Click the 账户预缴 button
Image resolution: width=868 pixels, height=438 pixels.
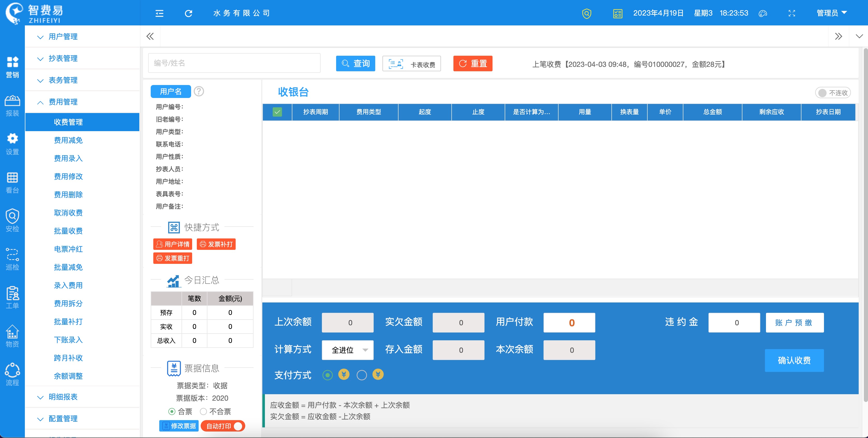(794, 323)
